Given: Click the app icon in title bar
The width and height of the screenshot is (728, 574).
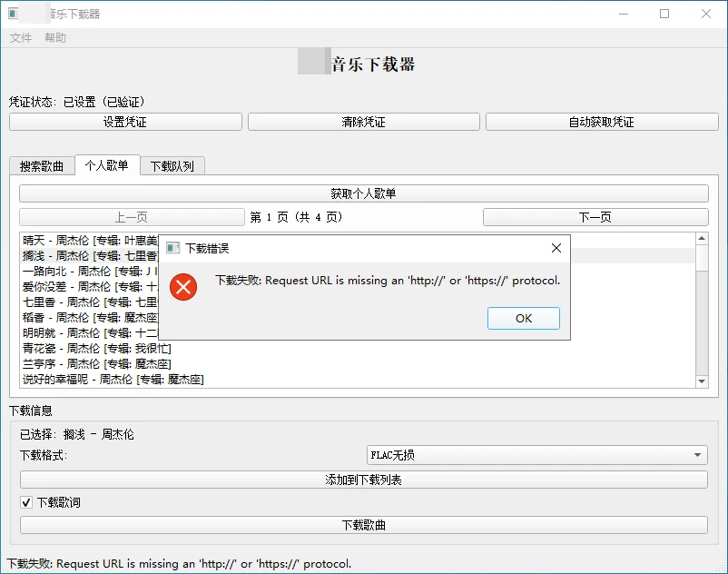Looking at the screenshot, I should coord(13,14).
